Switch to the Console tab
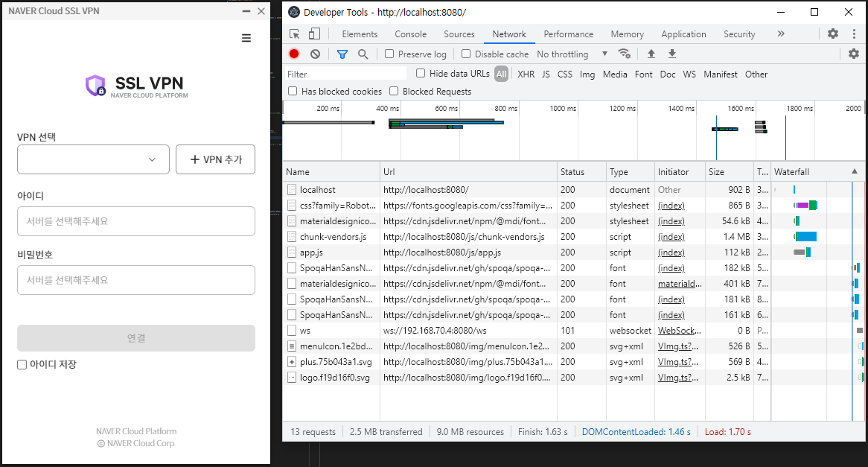The image size is (868, 467). coord(410,34)
